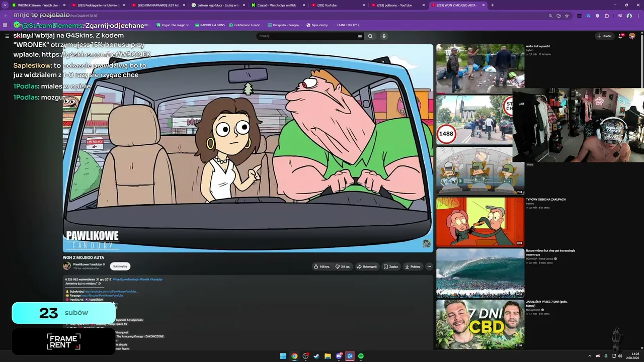Open the Imgur: The magic of... bookmark
Screen dimensions: 644x362
pyautogui.click(x=173, y=25)
